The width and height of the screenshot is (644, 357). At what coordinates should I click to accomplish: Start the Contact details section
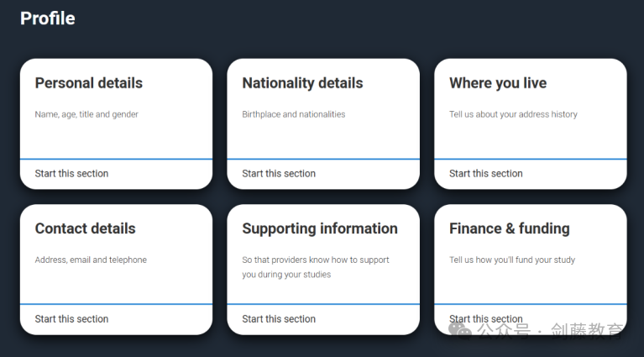pyautogui.click(x=71, y=319)
